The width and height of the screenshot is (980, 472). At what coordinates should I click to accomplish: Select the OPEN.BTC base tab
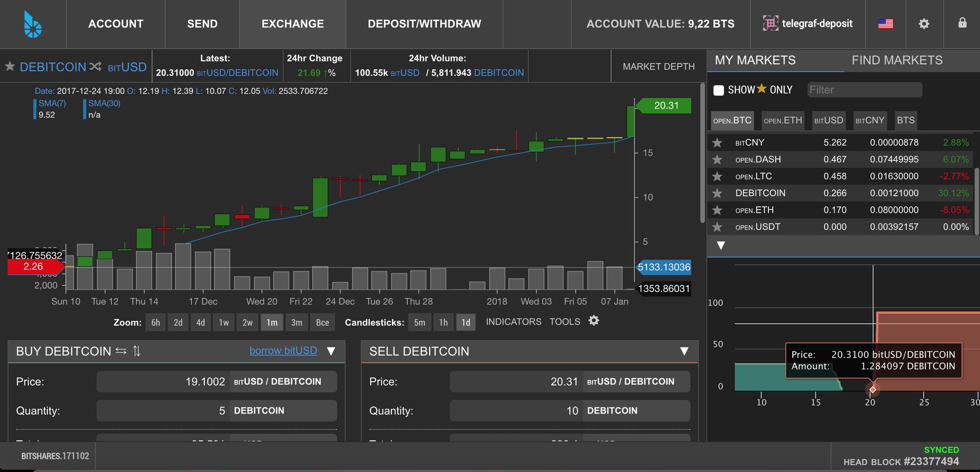pos(732,120)
